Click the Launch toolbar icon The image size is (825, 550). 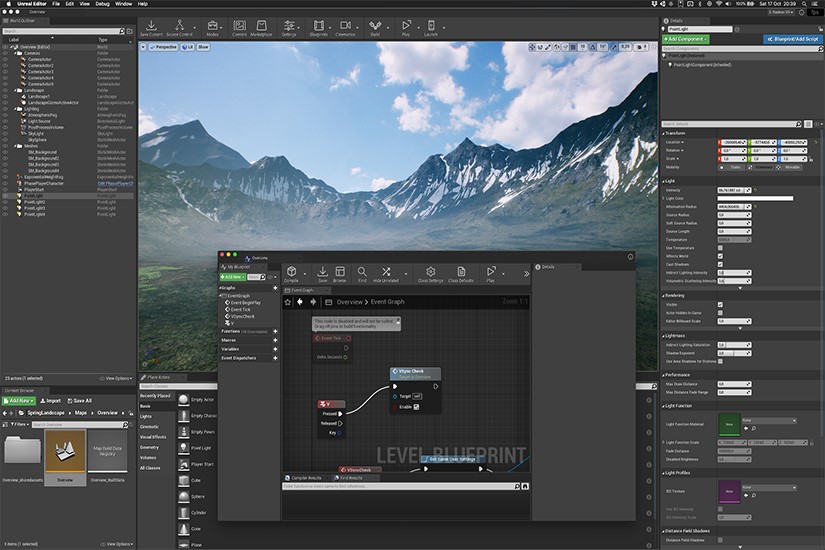[x=431, y=28]
